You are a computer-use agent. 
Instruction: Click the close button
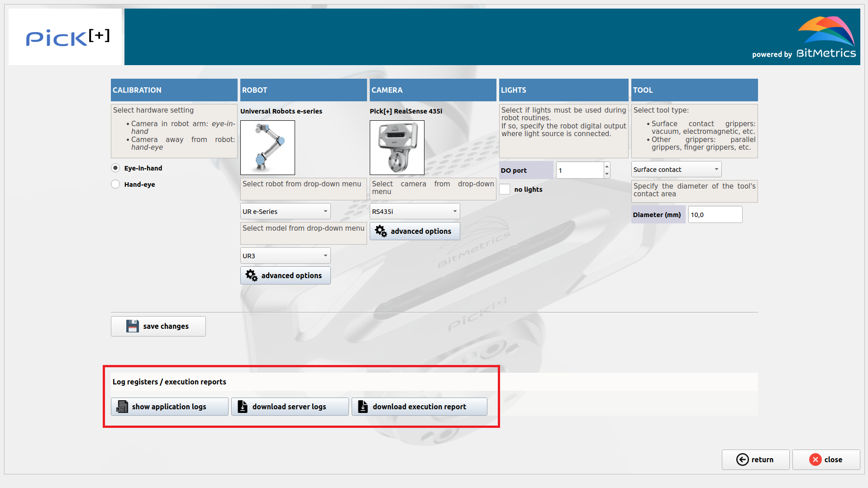(x=826, y=460)
